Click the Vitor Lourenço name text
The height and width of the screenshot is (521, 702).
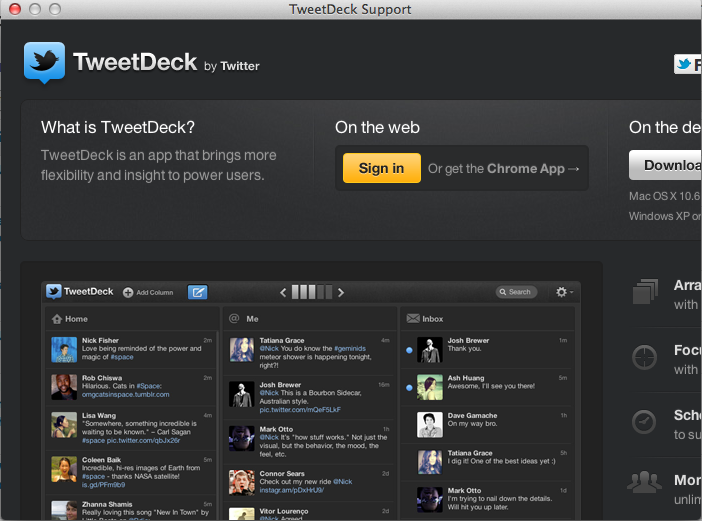coord(284,511)
